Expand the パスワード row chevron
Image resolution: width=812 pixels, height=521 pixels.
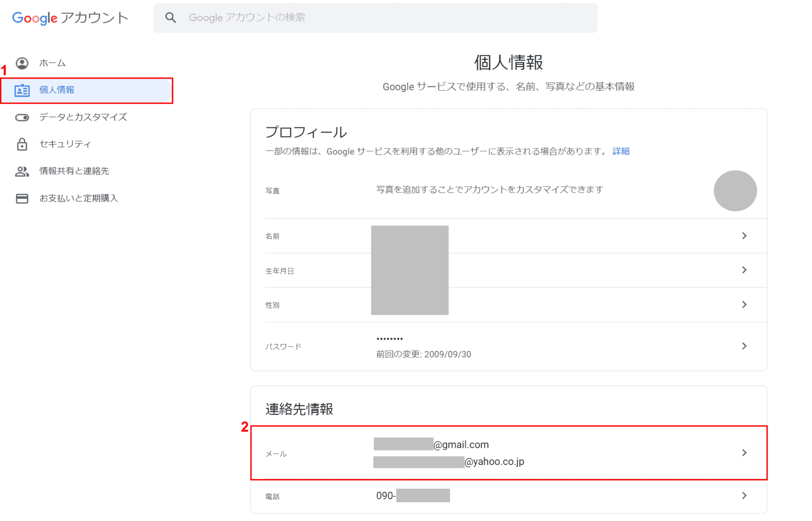[744, 346]
